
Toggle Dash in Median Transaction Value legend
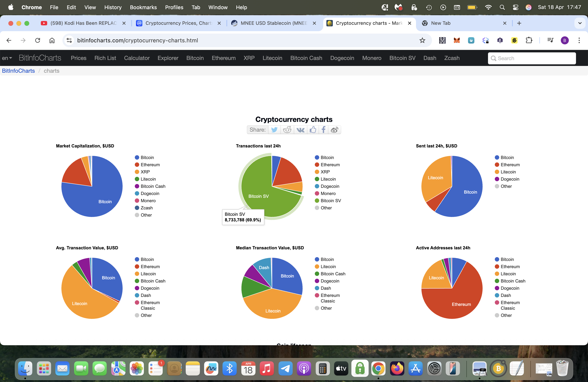click(323, 288)
